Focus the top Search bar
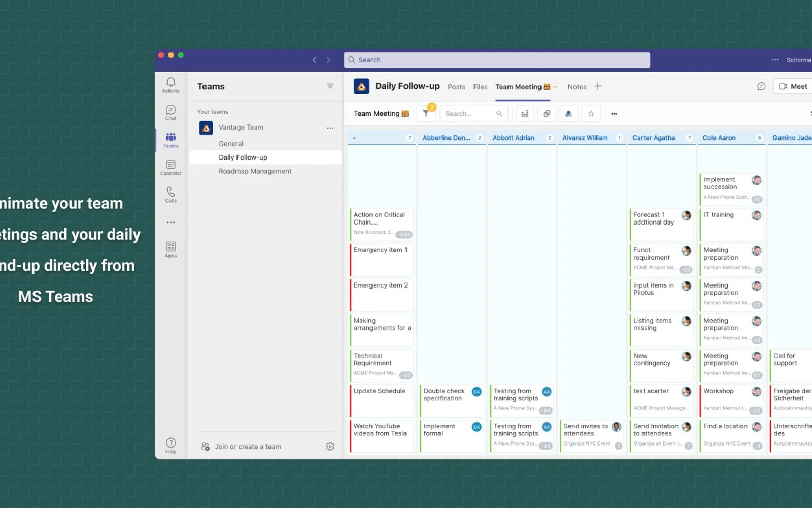Screen dimensions: 812x508 coord(497,60)
